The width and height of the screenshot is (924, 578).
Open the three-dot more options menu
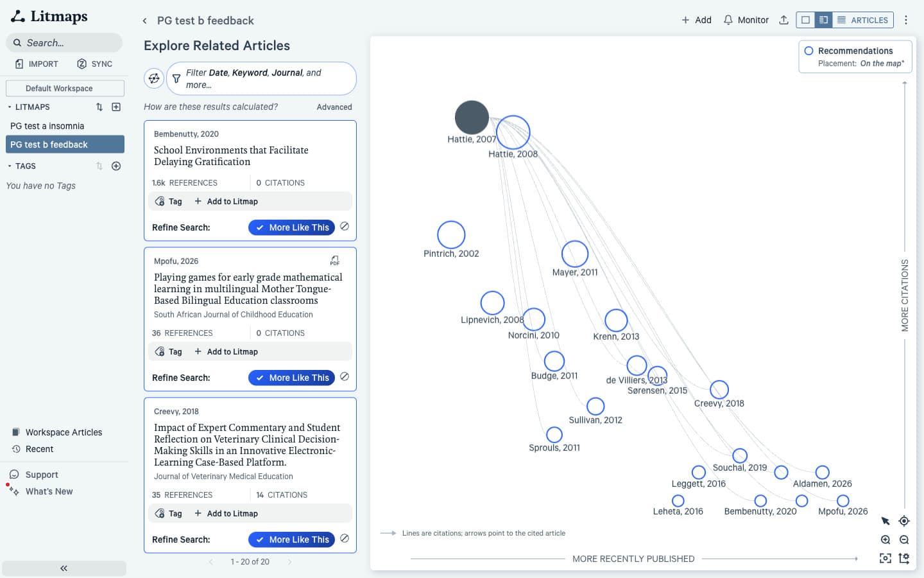[x=906, y=20]
